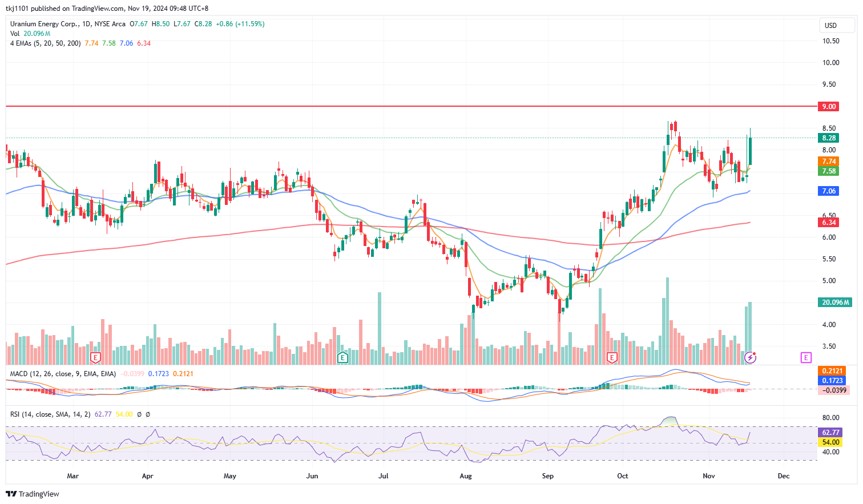
Task: Click the pink -0.0399 MACD histogram label
Action: coord(833,390)
